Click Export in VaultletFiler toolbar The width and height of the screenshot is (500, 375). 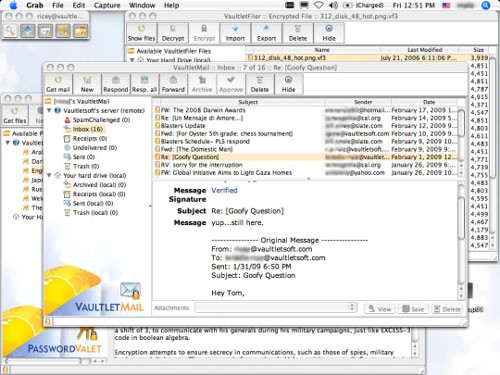tap(266, 33)
